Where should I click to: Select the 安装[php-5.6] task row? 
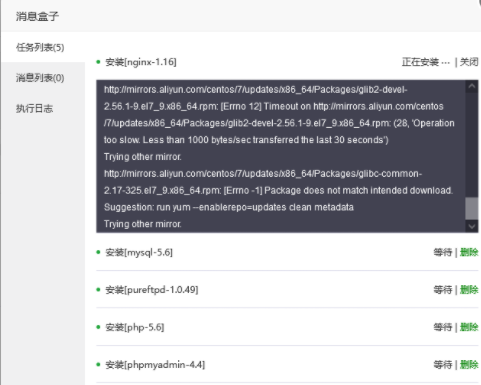click(x=287, y=327)
